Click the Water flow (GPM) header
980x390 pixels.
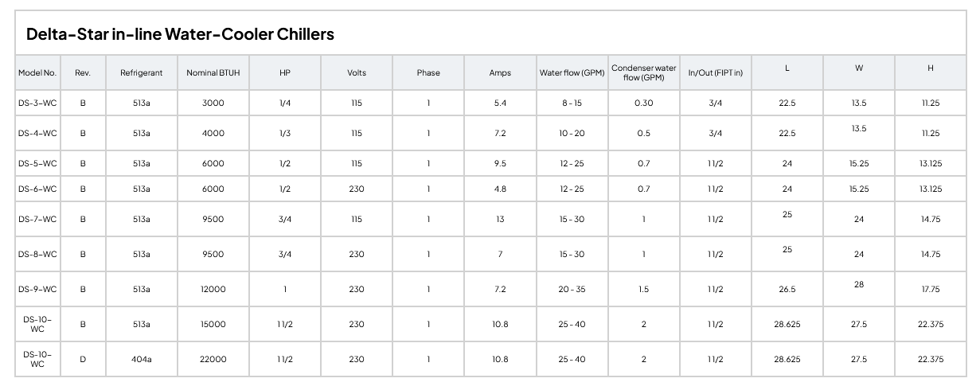pyautogui.click(x=571, y=73)
